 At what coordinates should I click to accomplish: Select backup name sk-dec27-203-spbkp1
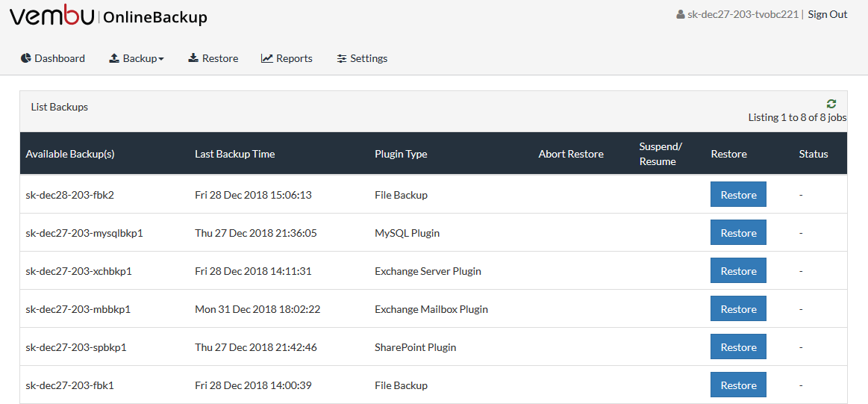click(x=76, y=347)
